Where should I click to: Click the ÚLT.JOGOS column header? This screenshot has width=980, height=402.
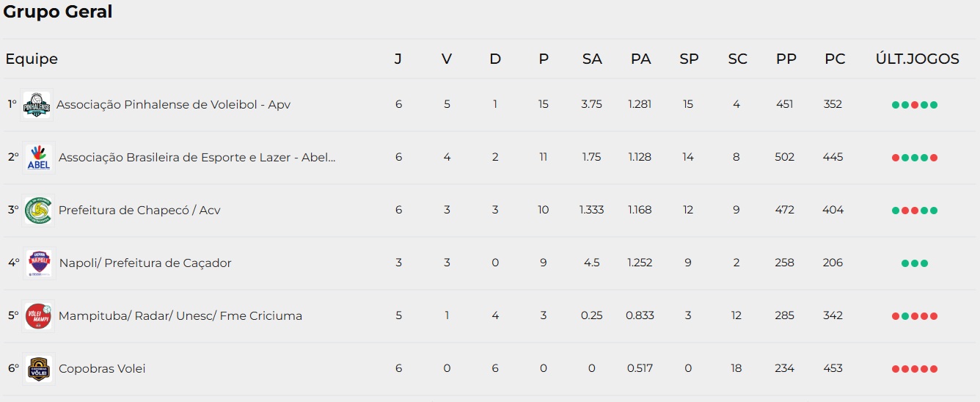[917, 59]
